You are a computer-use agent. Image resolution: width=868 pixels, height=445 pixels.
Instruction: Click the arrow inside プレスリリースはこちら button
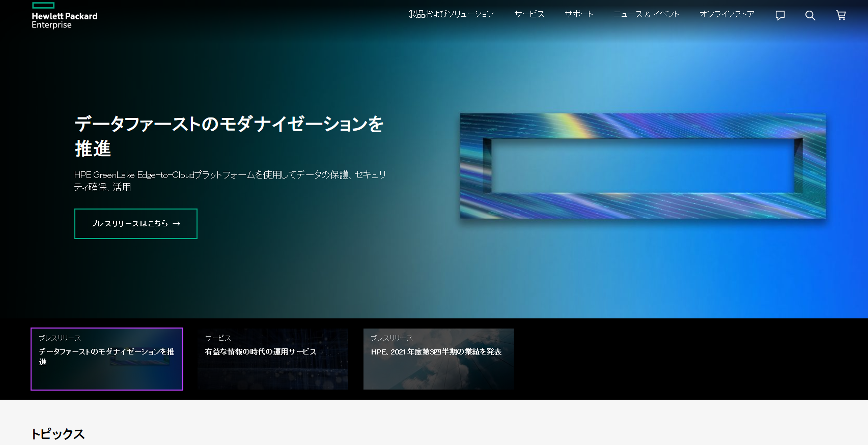pos(177,224)
